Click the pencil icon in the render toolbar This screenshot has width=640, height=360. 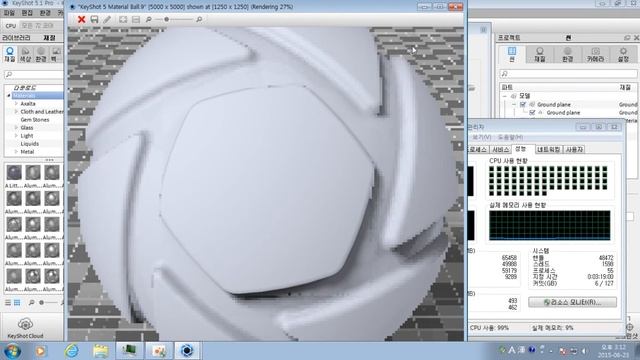pos(107,19)
